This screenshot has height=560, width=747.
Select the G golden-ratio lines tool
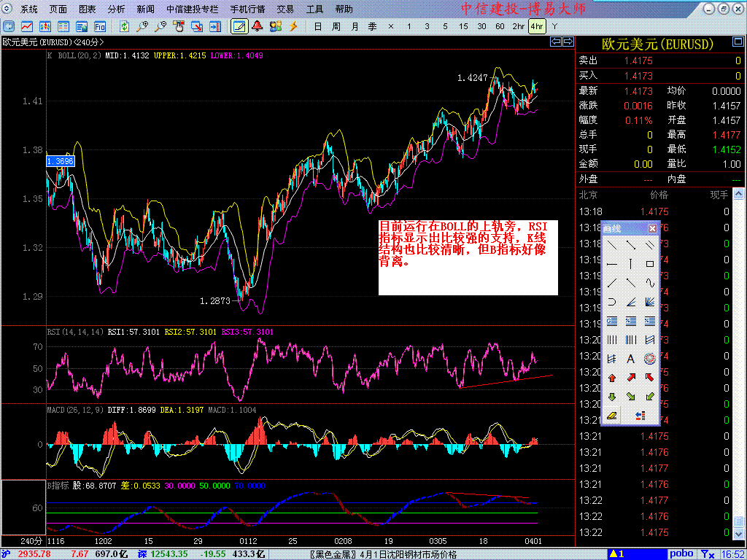[x=613, y=321]
